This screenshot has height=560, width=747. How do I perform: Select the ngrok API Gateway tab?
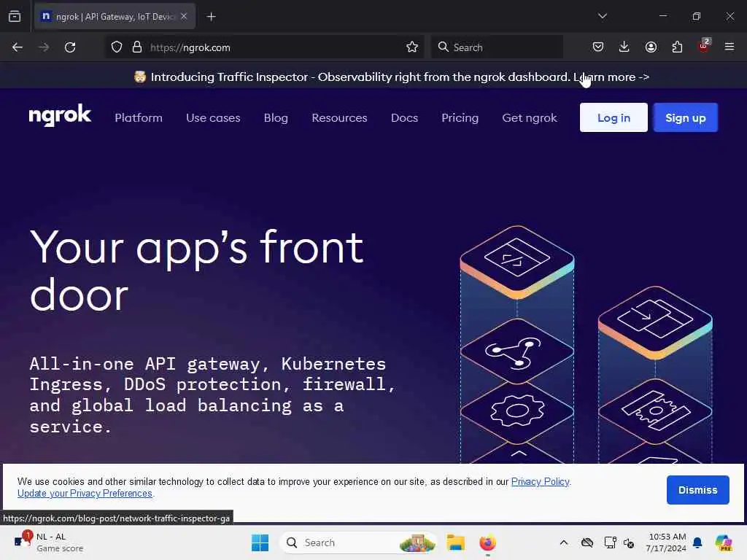coord(115,17)
